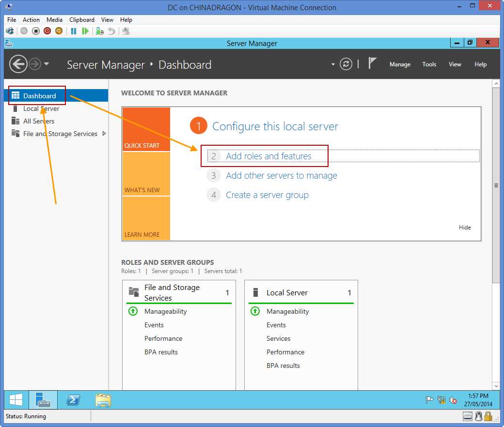Click Services under Local Server tile
This screenshot has width=504, height=427.
click(x=278, y=338)
